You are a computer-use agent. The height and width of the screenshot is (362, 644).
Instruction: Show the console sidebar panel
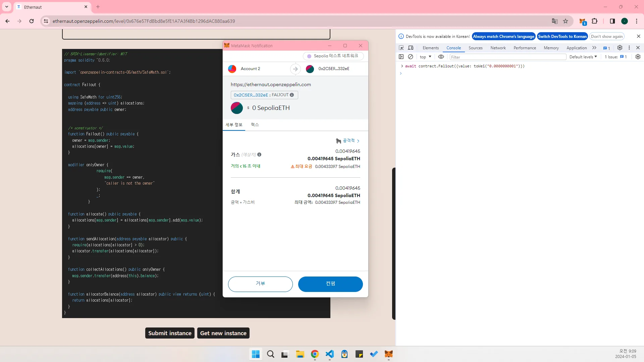click(x=401, y=57)
